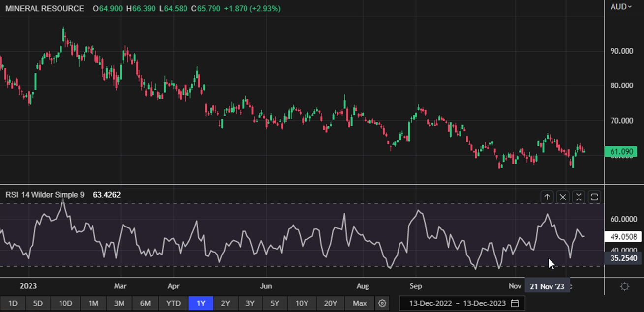Click the MINERAL RESOURCE symbol title
The height and width of the screenshot is (312, 644).
pyautogui.click(x=45, y=9)
